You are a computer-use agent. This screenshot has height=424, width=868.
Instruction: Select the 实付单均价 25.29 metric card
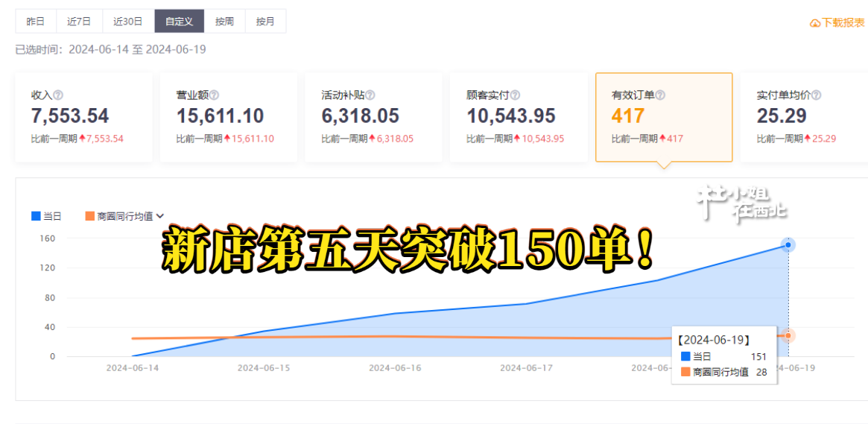pyautogui.click(x=805, y=117)
